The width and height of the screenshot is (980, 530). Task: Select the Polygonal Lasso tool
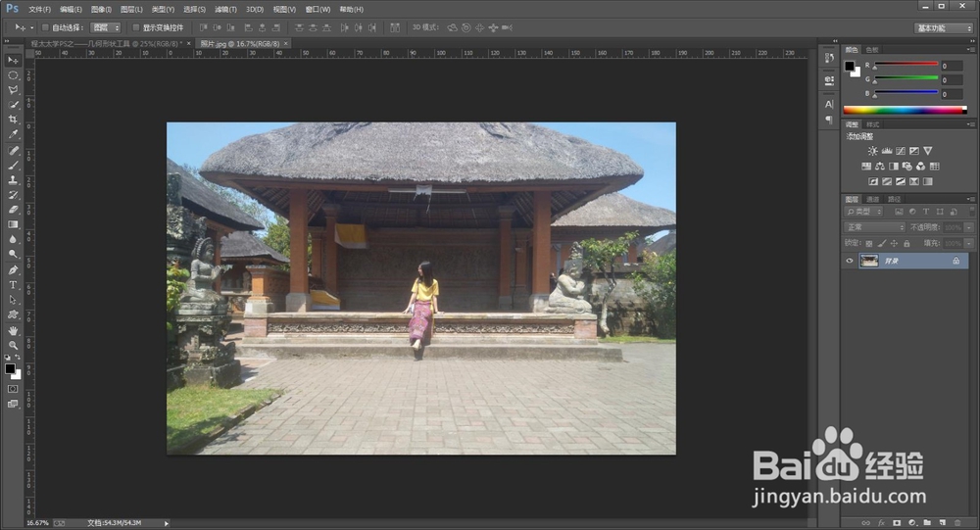pos(13,90)
